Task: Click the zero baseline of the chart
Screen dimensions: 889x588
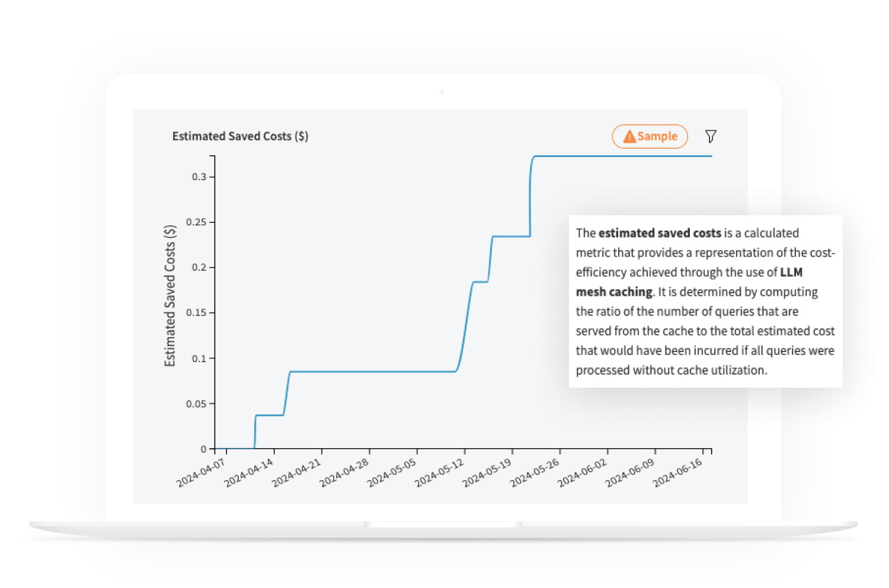Action: [x=234, y=449]
